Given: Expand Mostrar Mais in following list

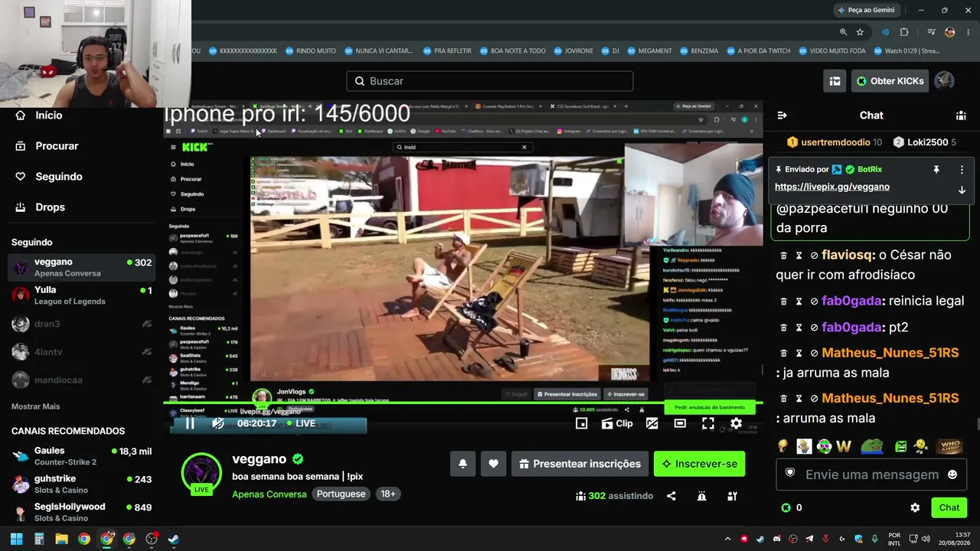Looking at the screenshot, I should click(35, 406).
